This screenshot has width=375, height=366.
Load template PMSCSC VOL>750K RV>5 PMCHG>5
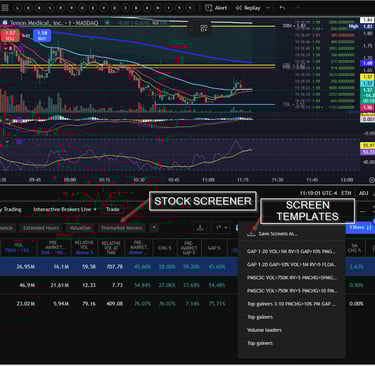292,277
